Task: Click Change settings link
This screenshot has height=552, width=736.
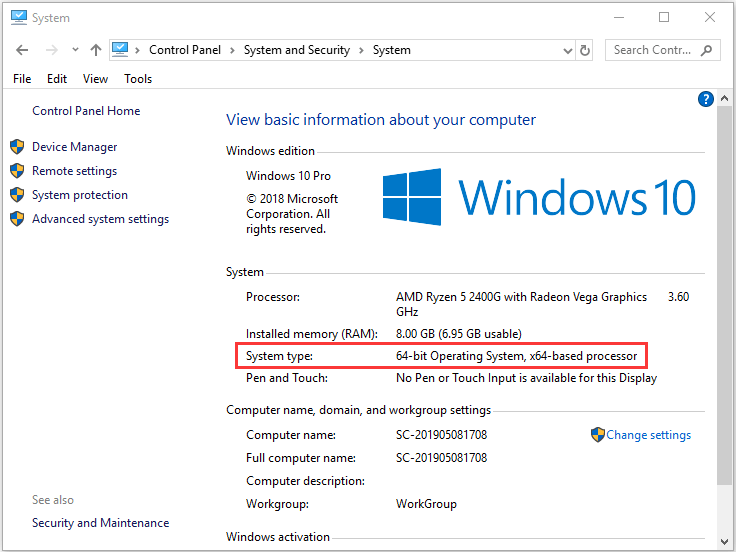Action: coord(648,435)
